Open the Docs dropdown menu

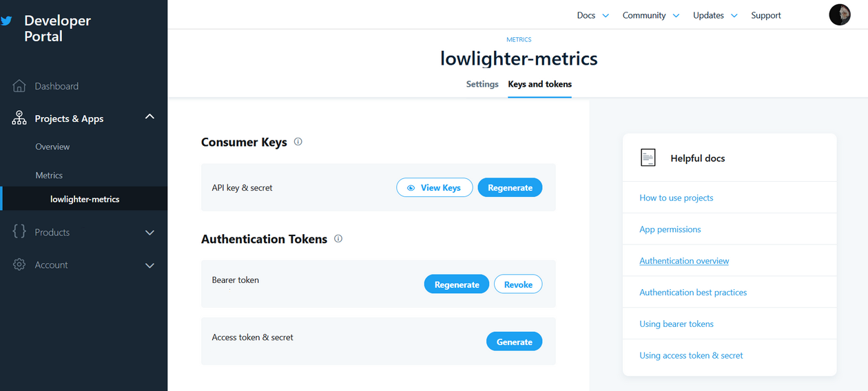point(592,15)
